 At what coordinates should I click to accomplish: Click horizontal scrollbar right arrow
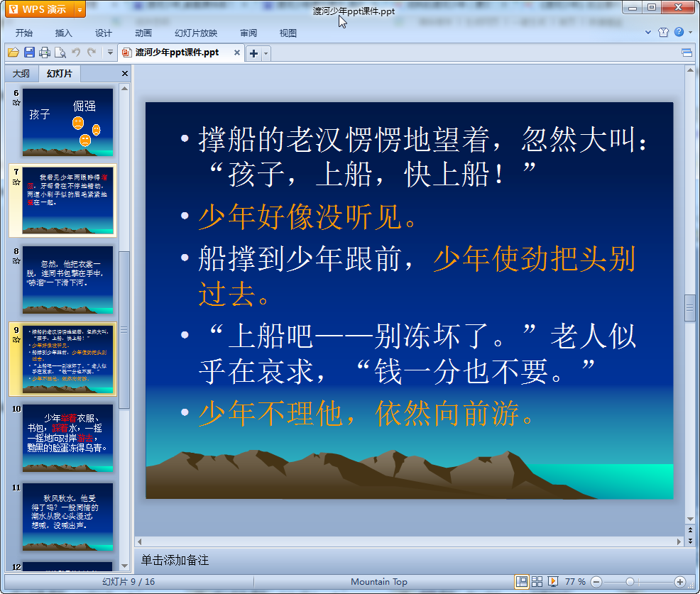[679, 541]
